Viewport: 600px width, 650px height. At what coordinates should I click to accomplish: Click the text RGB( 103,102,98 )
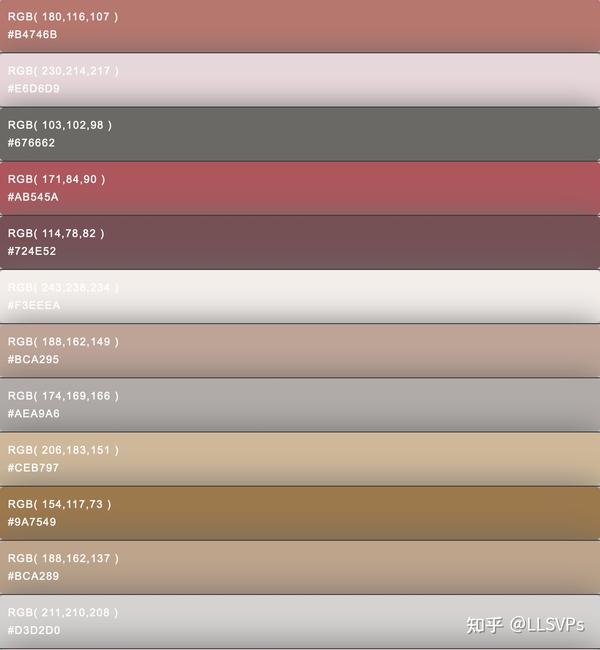tap(60, 125)
